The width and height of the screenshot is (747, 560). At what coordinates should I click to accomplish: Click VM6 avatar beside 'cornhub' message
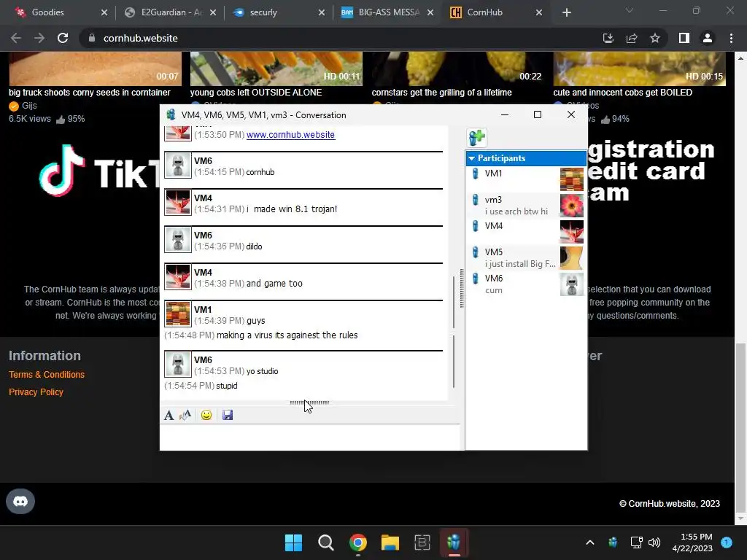coord(178,166)
